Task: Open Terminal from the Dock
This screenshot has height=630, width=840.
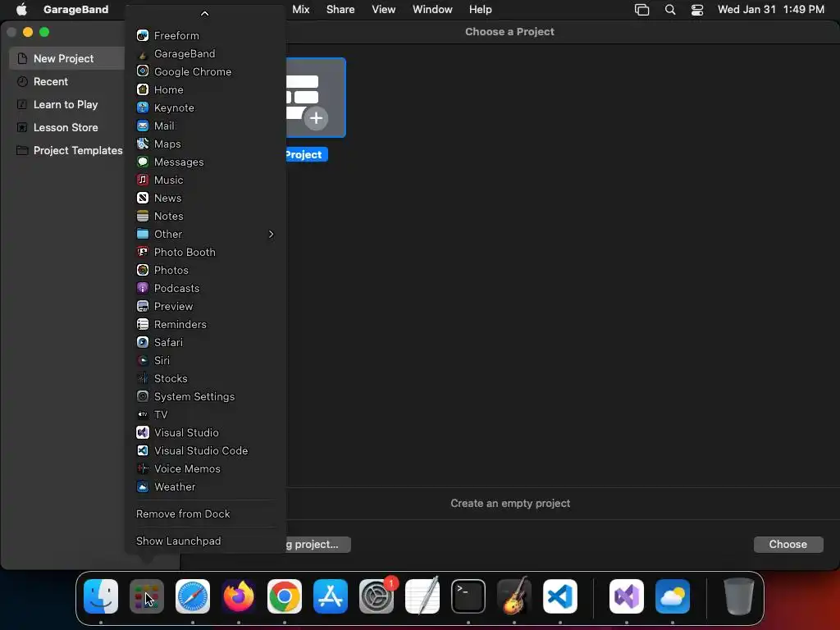Action: coord(468,596)
